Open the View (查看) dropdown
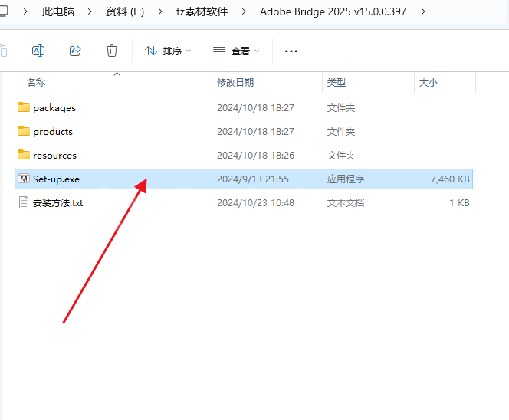509x420 pixels. point(236,51)
